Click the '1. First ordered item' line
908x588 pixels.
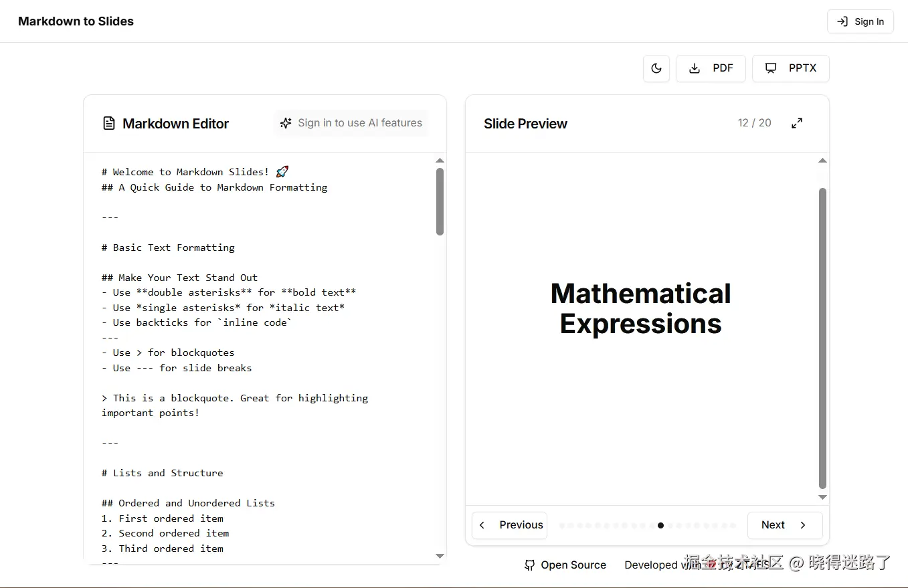point(163,518)
